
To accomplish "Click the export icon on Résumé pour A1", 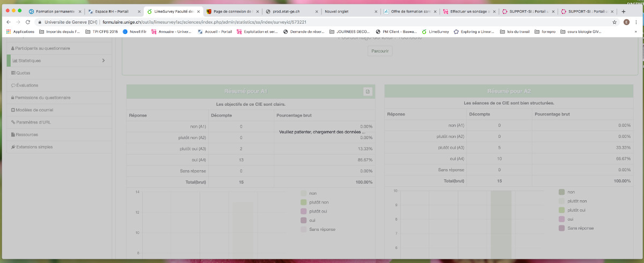I will tap(368, 92).
